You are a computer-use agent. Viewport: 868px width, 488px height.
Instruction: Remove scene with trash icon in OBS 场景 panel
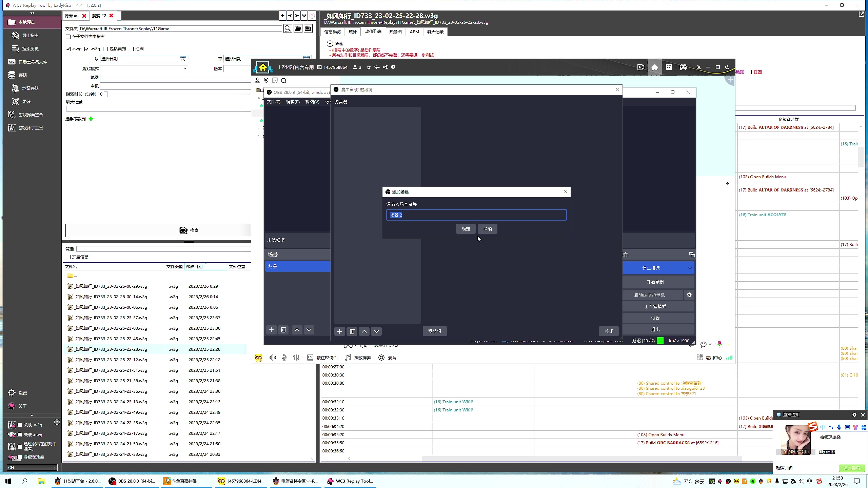pyautogui.click(x=283, y=330)
